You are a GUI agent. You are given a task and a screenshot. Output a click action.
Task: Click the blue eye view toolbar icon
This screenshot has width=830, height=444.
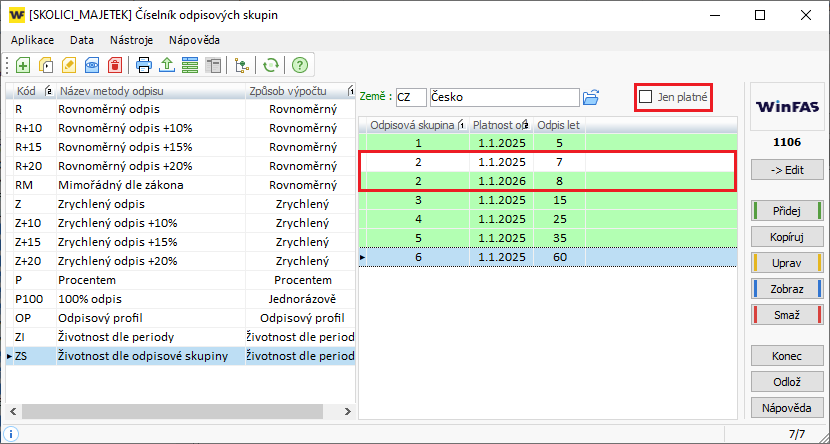(x=92, y=65)
